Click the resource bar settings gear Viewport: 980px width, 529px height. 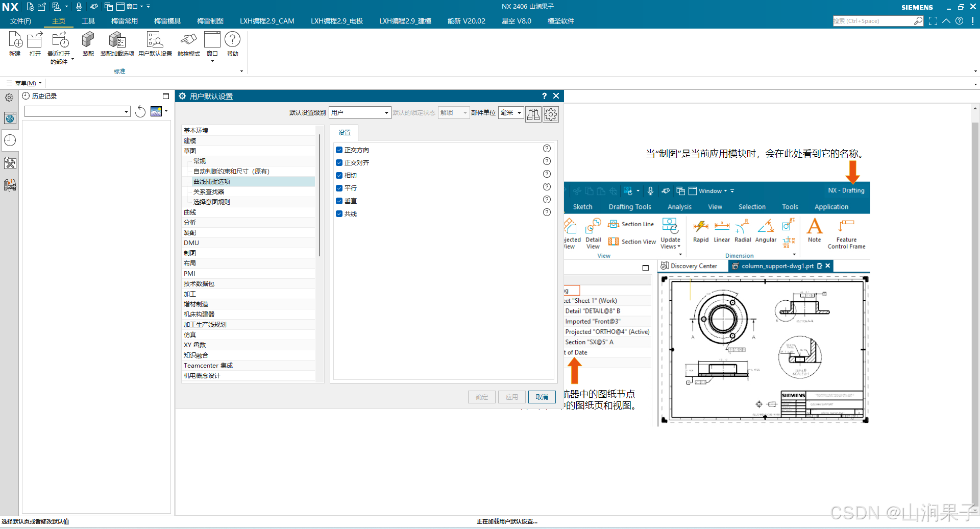[9, 98]
